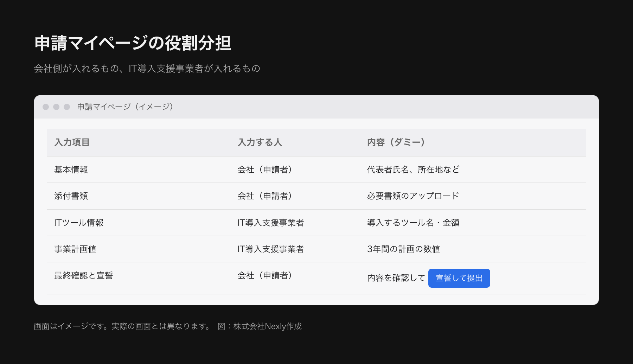Click the note 画面はイメージです。実際の画面とは異なります。

pos(122,326)
